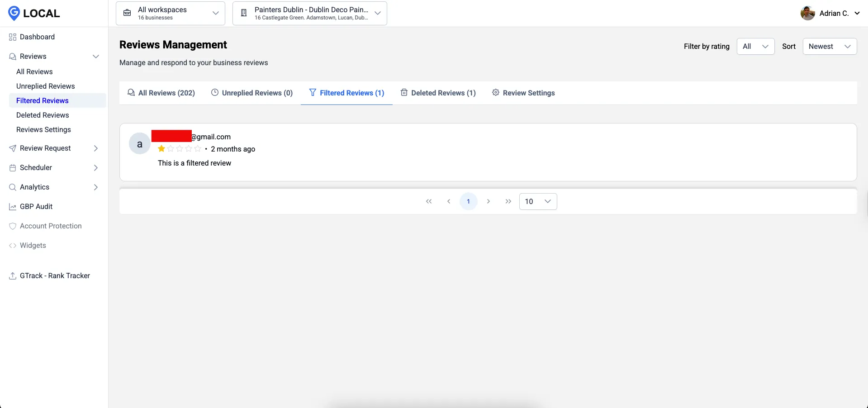This screenshot has height=408, width=868.
Task: Open the Sort by Newest dropdown
Action: pos(829,47)
